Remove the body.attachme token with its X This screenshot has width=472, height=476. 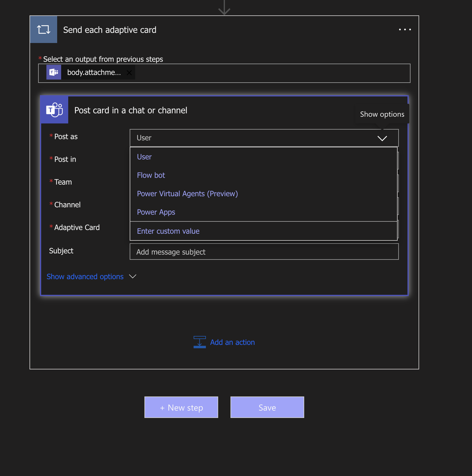129,73
